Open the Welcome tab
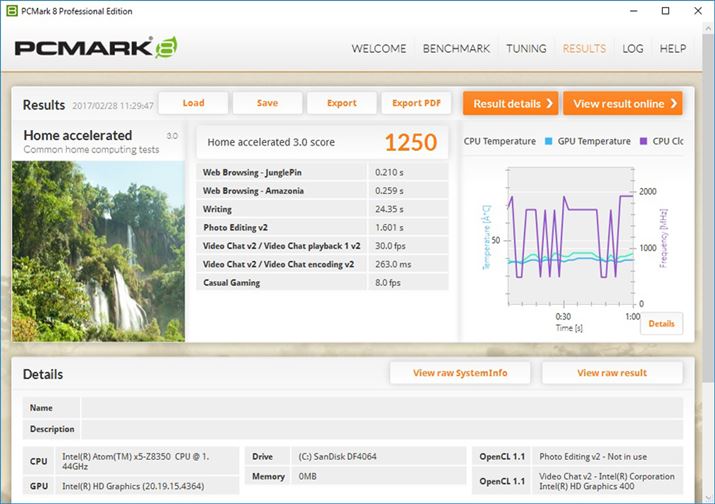 [x=379, y=48]
